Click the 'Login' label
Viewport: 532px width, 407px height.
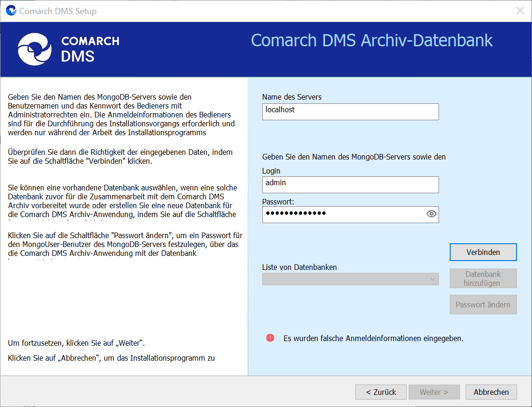click(271, 171)
